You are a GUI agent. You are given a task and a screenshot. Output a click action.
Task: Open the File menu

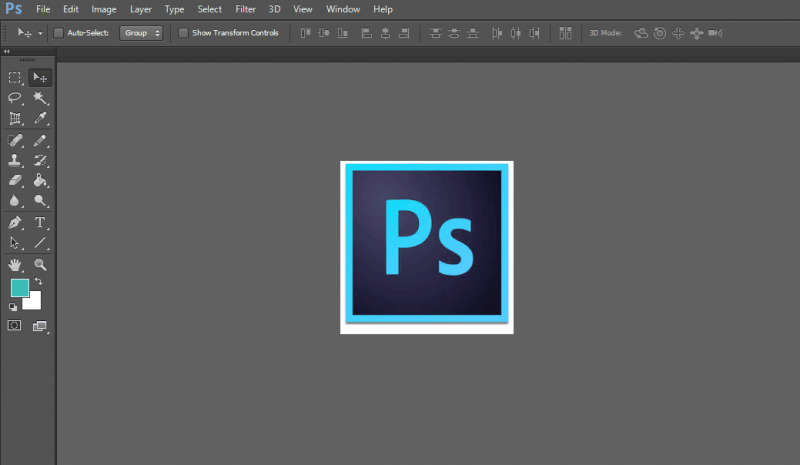click(43, 9)
